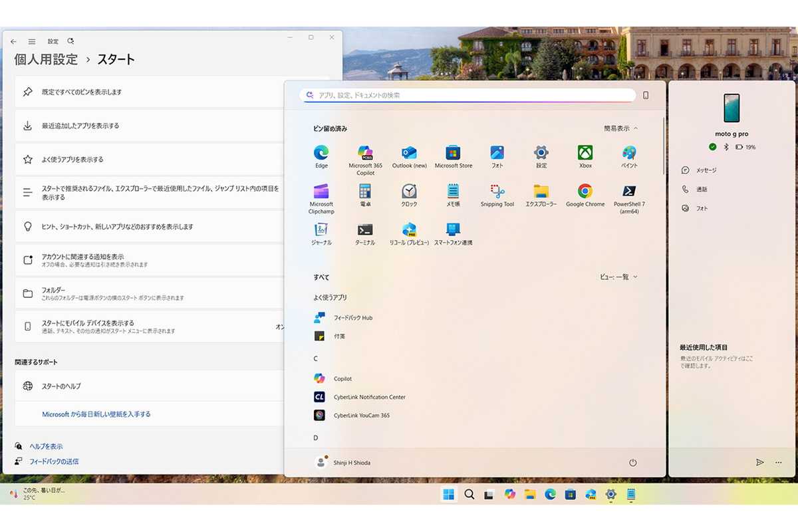Open the Settings navigation hamburger menu

31,41
